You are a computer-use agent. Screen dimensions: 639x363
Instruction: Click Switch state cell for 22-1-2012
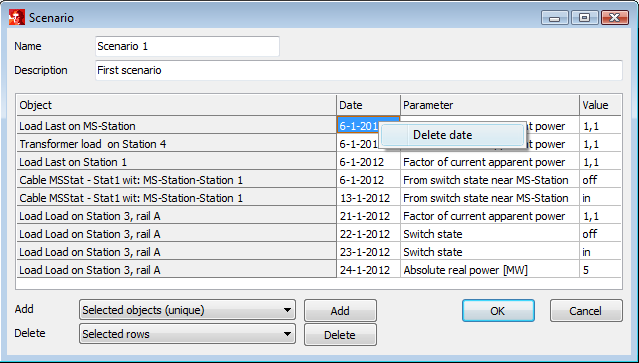point(490,234)
